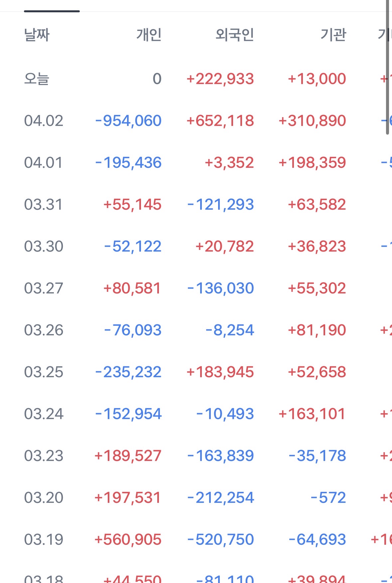Select the 기관 column header
The image size is (392, 583).
pyautogui.click(x=333, y=35)
